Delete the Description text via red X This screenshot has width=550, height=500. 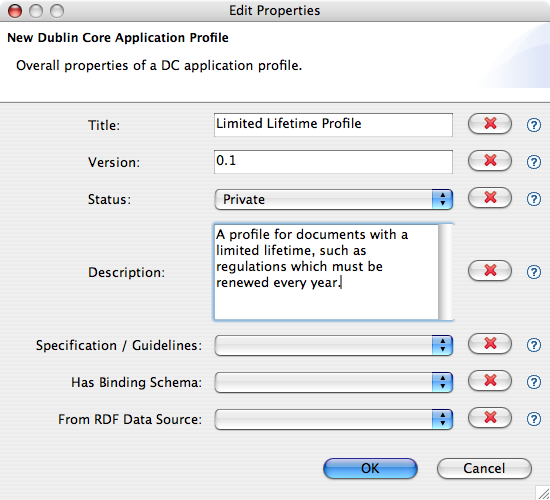click(490, 271)
